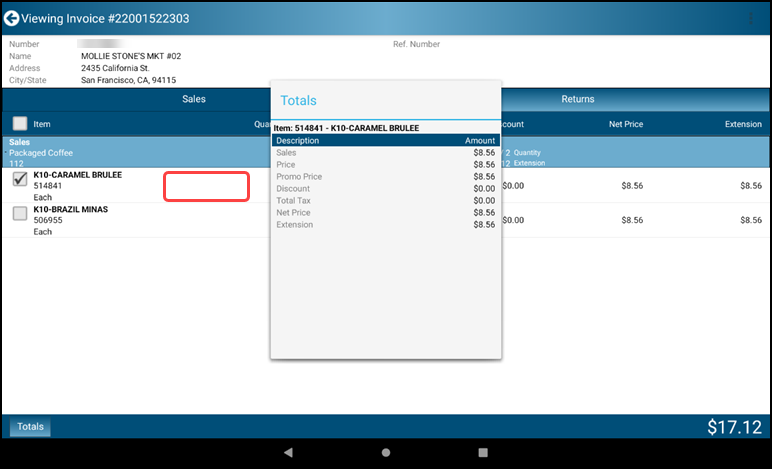The image size is (772, 469).
Task: Click the Discount row label in dialog
Action: point(293,188)
